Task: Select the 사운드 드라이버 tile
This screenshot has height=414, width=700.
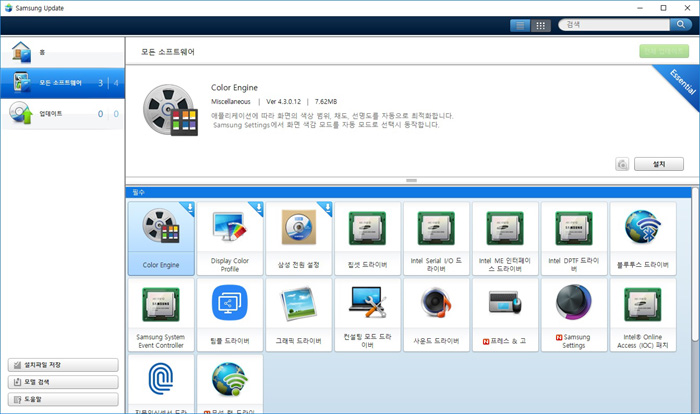Action: click(x=436, y=315)
